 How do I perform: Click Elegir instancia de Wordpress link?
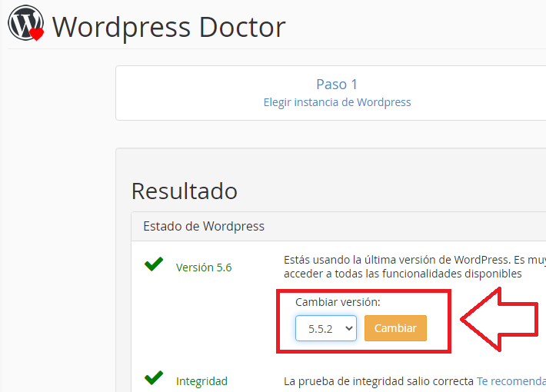[x=337, y=102]
